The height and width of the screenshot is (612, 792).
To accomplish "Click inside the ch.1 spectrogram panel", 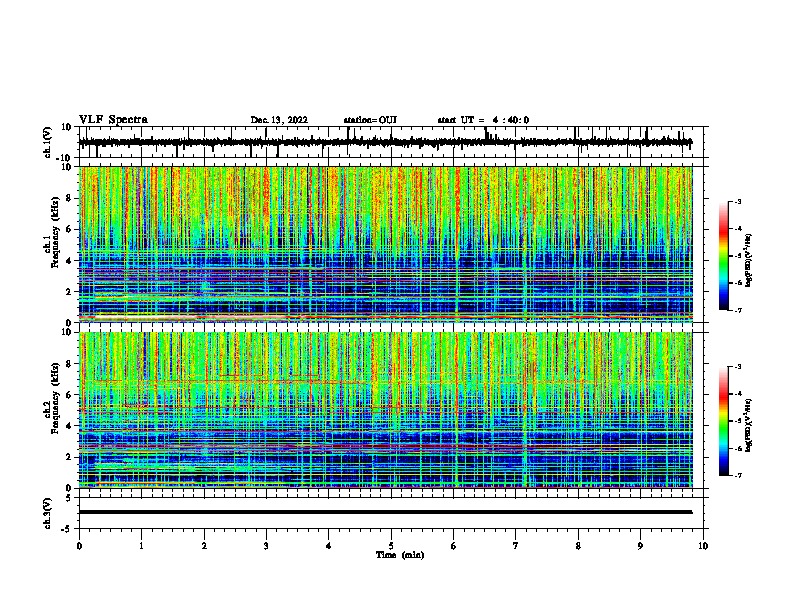I will click(x=385, y=244).
